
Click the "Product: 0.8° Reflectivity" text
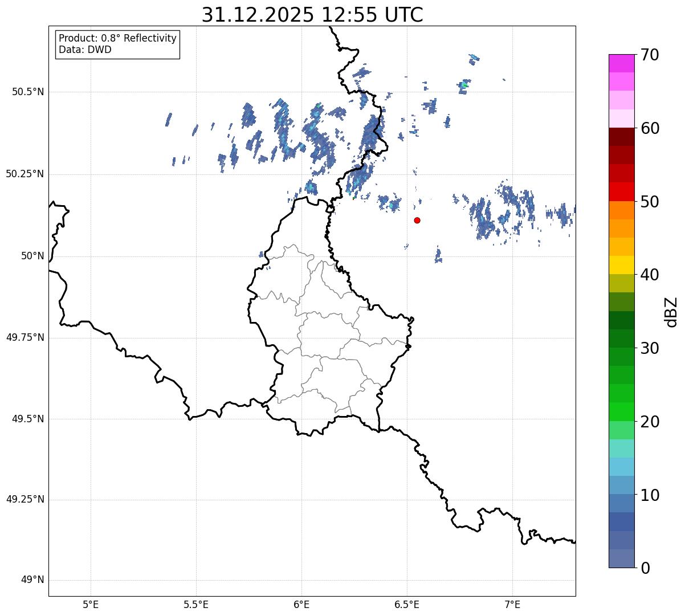[118, 38]
